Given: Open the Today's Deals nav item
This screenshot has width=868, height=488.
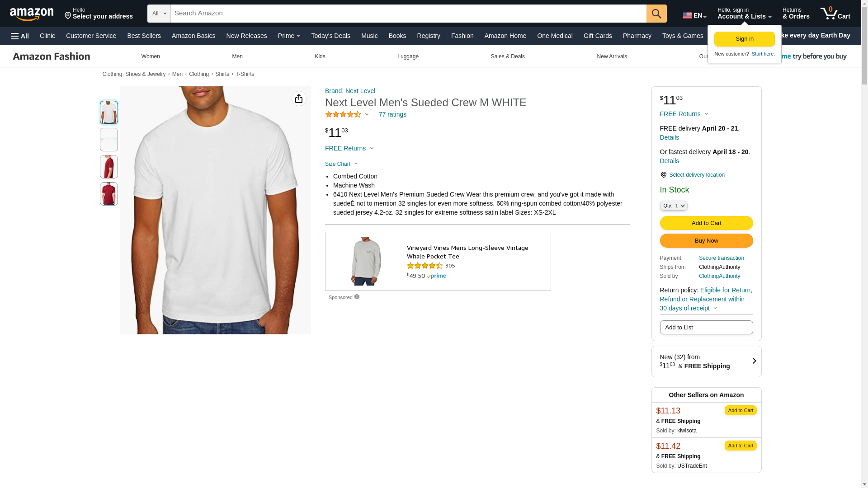Looking at the screenshot, I should click(x=330, y=36).
